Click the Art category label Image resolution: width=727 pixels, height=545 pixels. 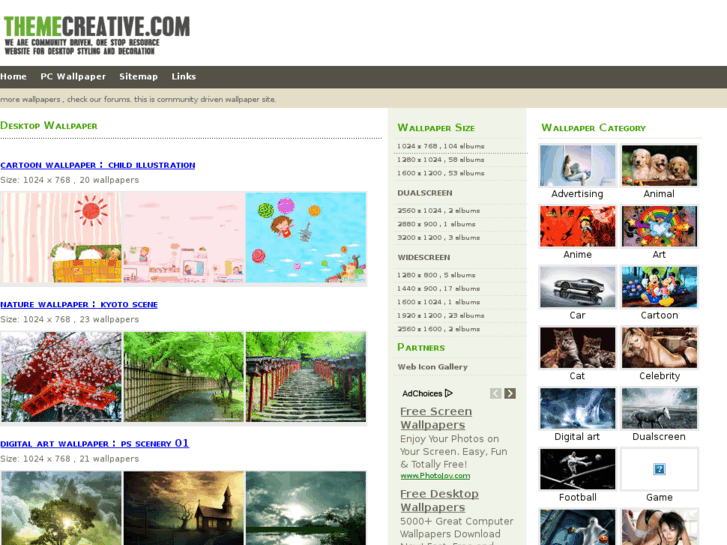pyautogui.click(x=659, y=255)
